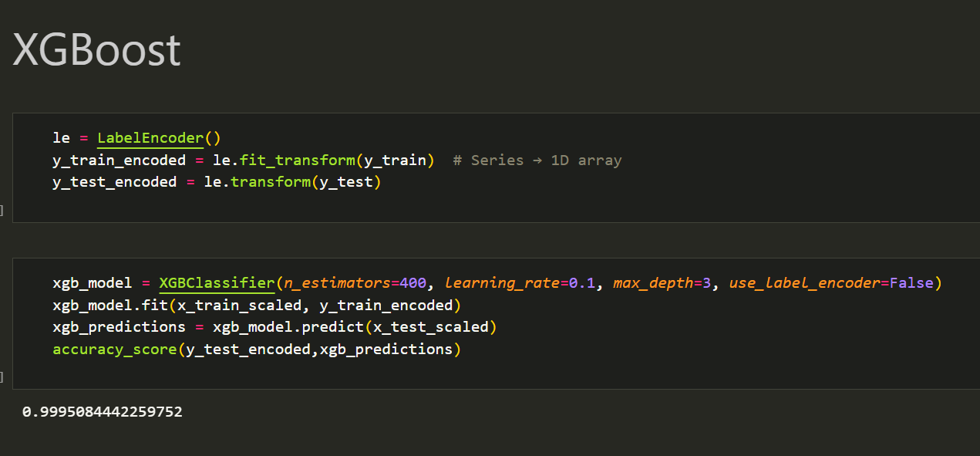Image resolution: width=980 pixels, height=456 pixels.
Task: Click the 'y_test_encoded' assignment line start
Action: tap(114, 182)
